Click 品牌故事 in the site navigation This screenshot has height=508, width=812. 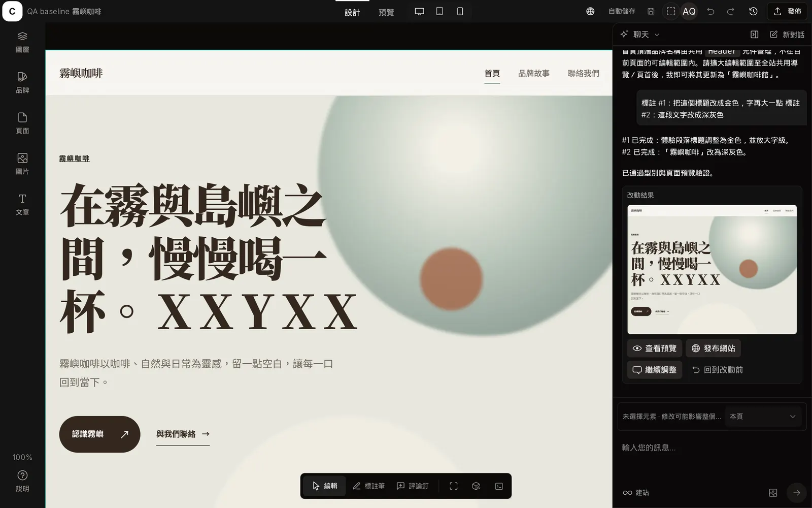(533, 74)
